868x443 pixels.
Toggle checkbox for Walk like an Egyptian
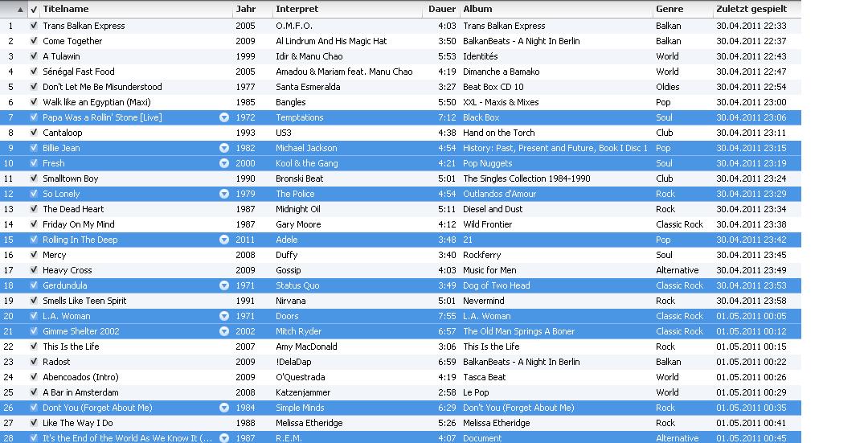click(x=34, y=102)
